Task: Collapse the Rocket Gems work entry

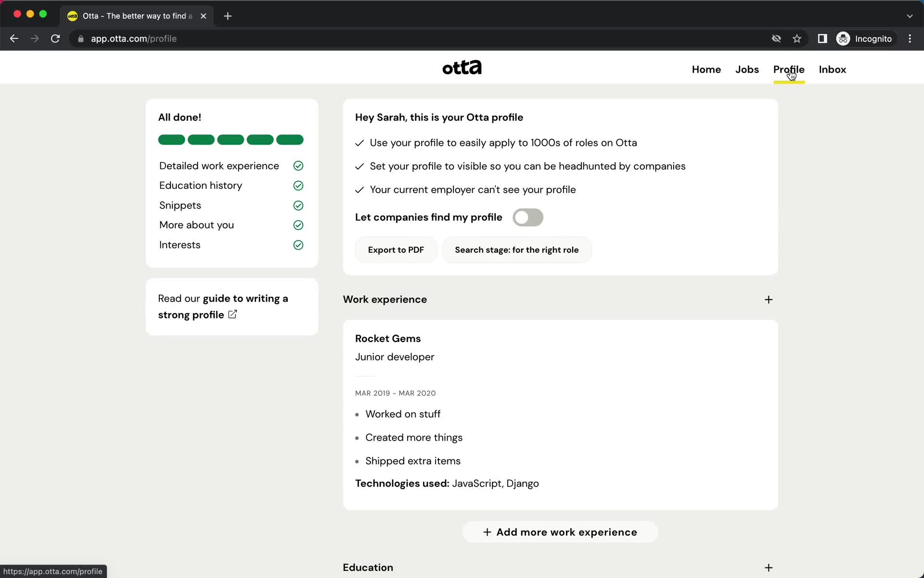Action: [387, 338]
